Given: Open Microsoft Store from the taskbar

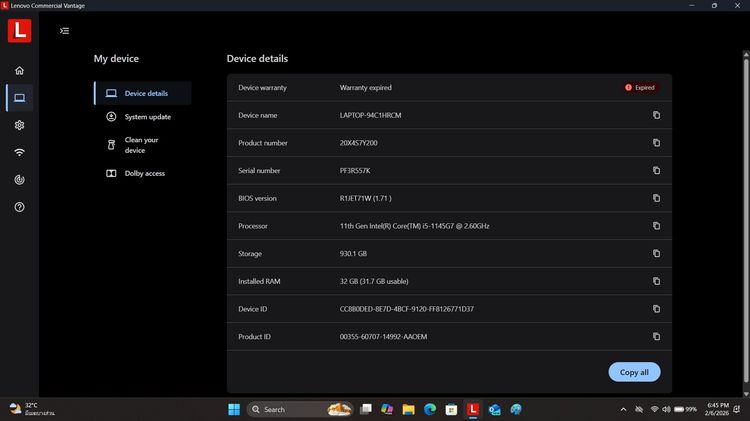Looking at the screenshot, I should (x=451, y=410).
